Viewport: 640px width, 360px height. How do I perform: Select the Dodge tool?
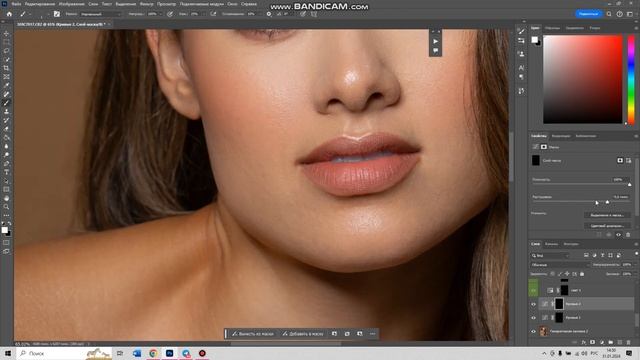[x=6, y=155]
